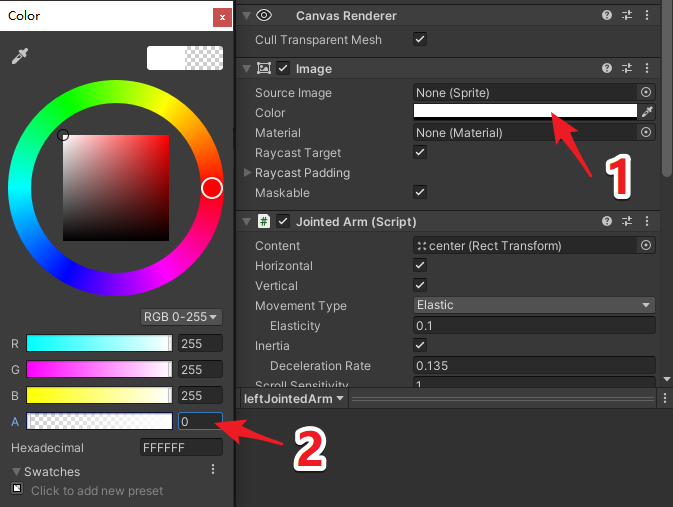Disable the Image component checkbox
This screenshot has width=673, height=507.
pyautogui.click(x=283, y=68)
